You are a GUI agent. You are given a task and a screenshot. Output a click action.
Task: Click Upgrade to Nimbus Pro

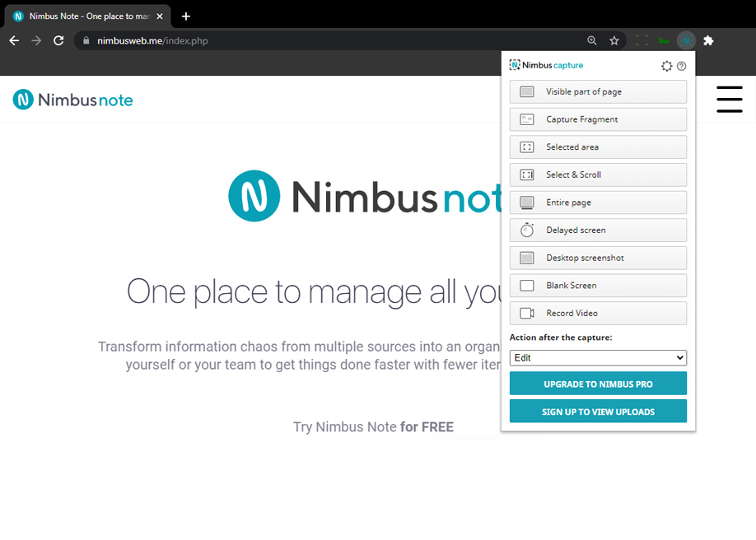(x=598, y=384)
